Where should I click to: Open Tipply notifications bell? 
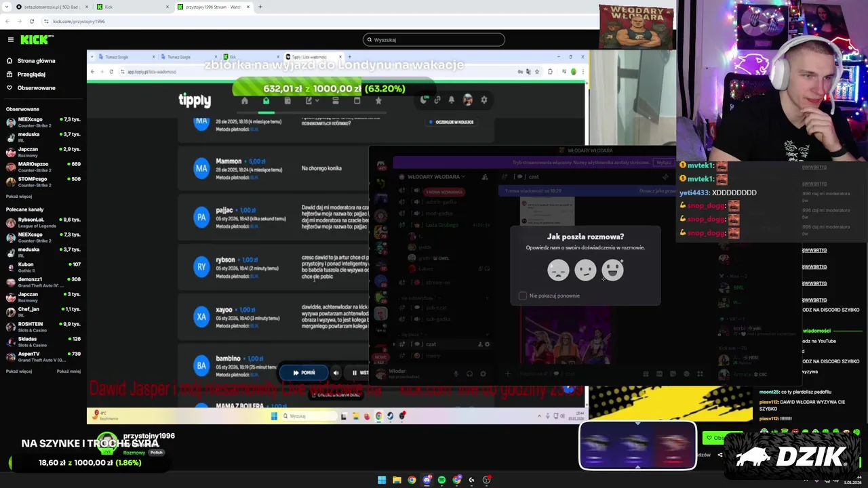[452, 100]
